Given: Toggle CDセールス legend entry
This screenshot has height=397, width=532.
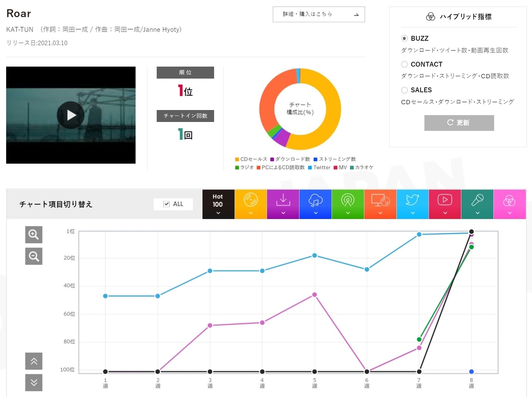Looking at the screenshot, I should pyautogui.click(x=251, y=159).
